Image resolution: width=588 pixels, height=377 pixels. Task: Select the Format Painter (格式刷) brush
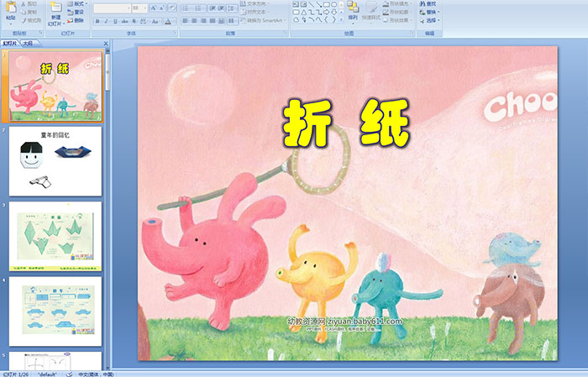click(31, 20)
